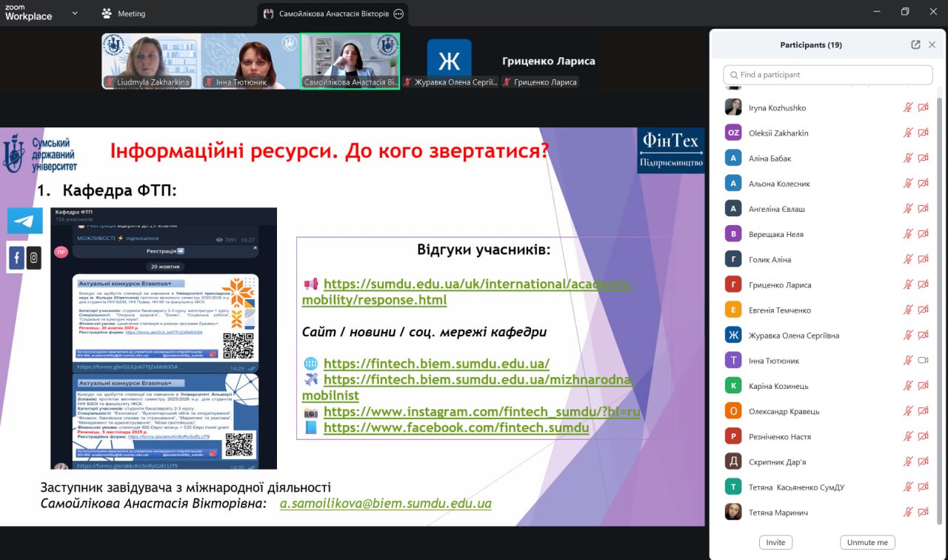Click the Meeting tab icon
This screenshot has height=560, width=948.
(107, 13)
